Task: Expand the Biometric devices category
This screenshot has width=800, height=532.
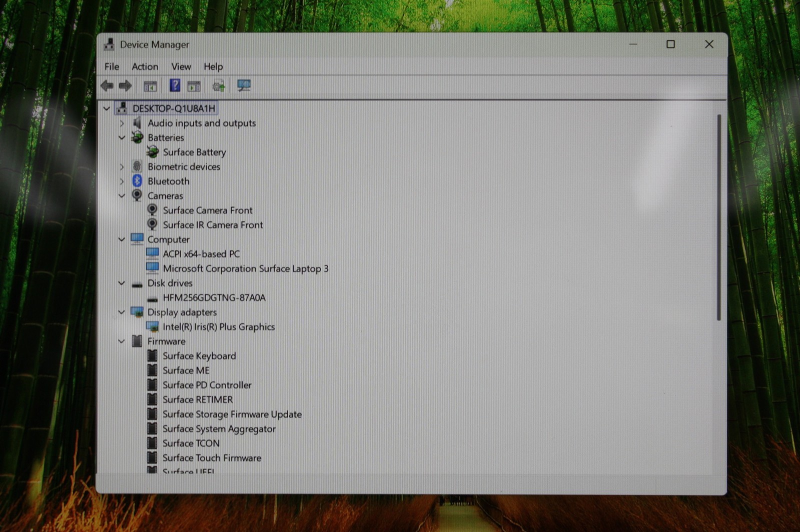Action: pos(122,166)
